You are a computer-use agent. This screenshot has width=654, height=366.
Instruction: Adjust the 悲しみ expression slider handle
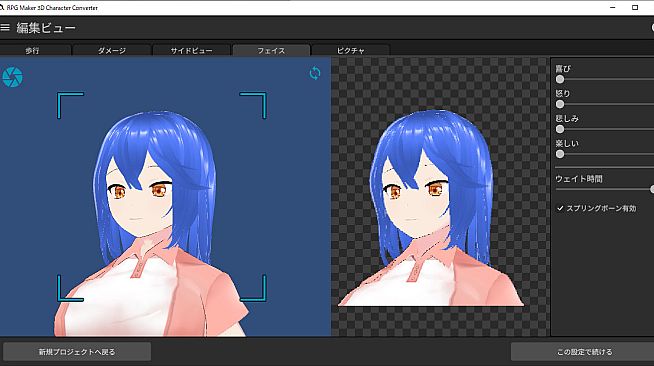click(560, 129)
